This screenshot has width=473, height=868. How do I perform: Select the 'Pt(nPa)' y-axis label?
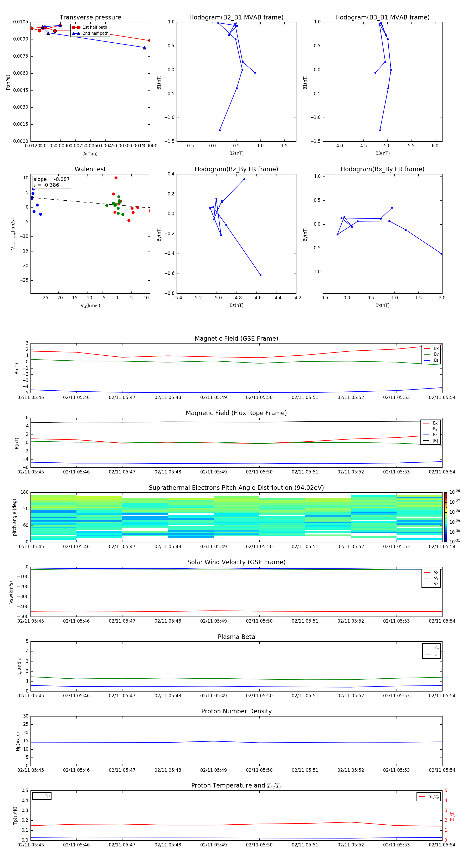coord(8,82)
